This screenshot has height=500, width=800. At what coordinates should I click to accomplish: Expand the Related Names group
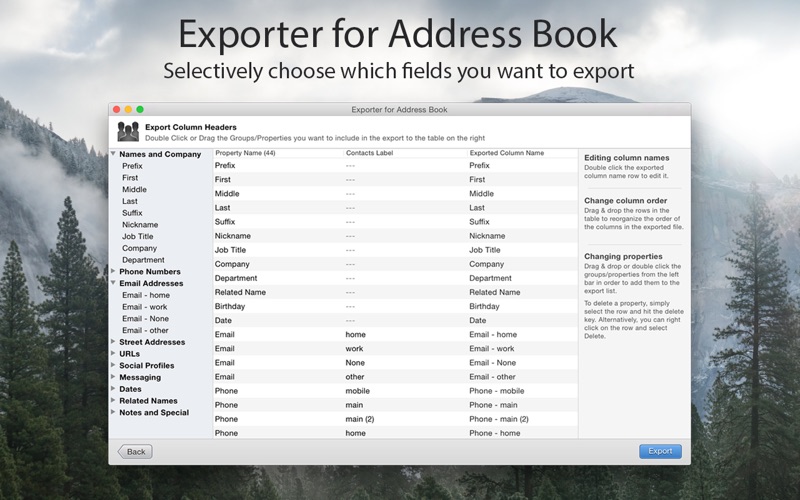point(113,400)
